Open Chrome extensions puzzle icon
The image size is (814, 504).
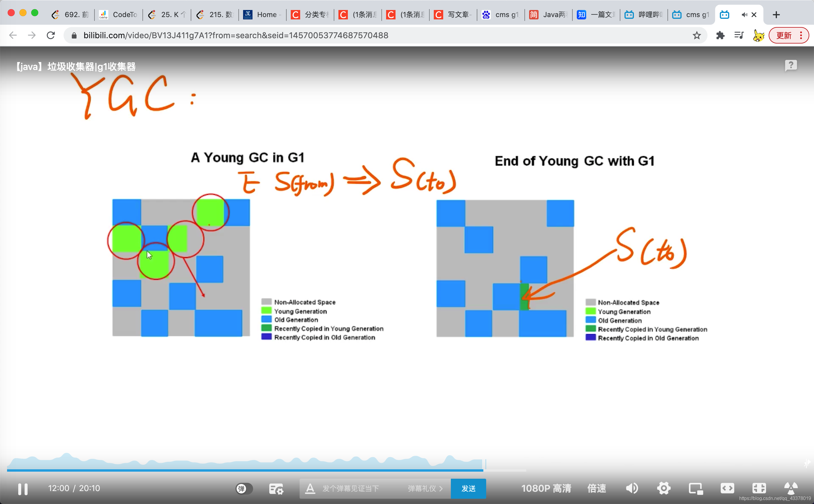[x=720, y=35]
